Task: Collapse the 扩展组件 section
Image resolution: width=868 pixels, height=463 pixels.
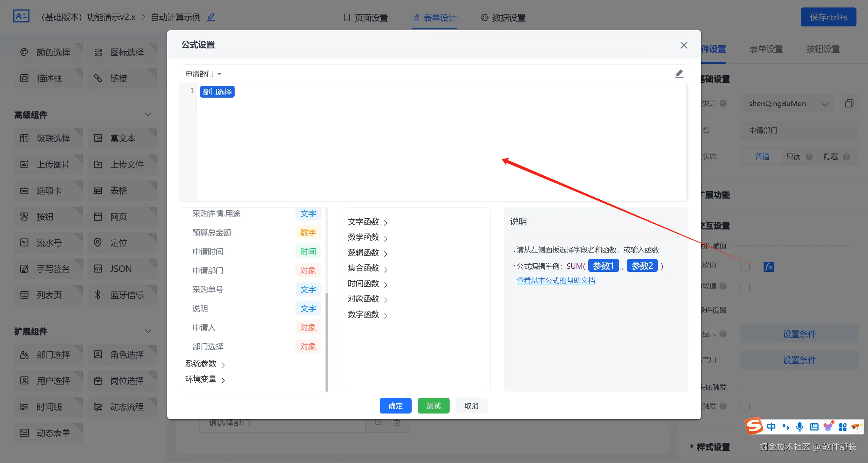Action: (x=148, y=331)
